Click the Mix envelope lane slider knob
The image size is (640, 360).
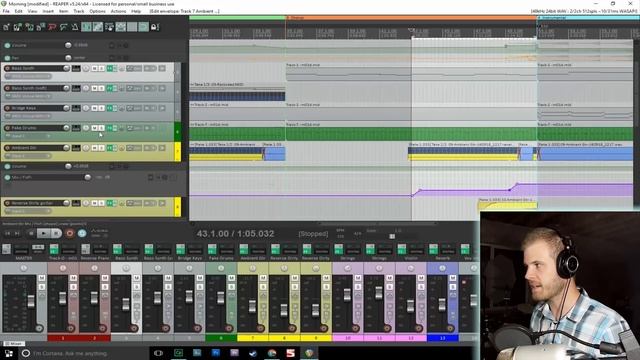(x=87, y=177)
